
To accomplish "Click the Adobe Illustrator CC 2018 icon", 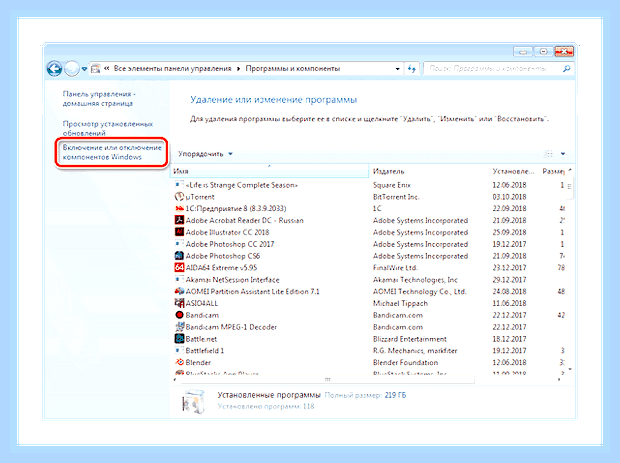I will [179, 232].
